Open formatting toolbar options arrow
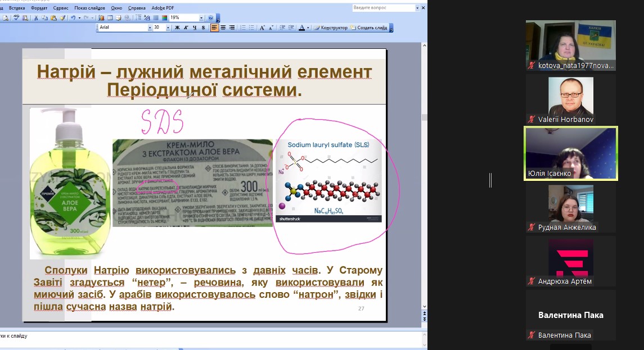The image size is (644, 350). tap(391, 28)
